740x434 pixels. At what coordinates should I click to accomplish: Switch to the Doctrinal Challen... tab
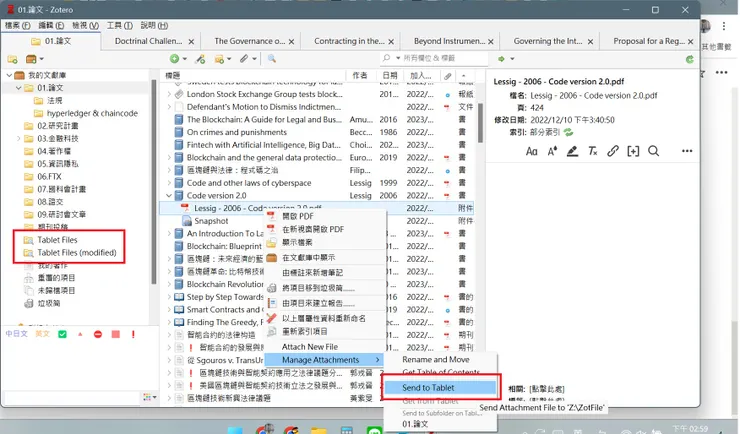[148, 41]
